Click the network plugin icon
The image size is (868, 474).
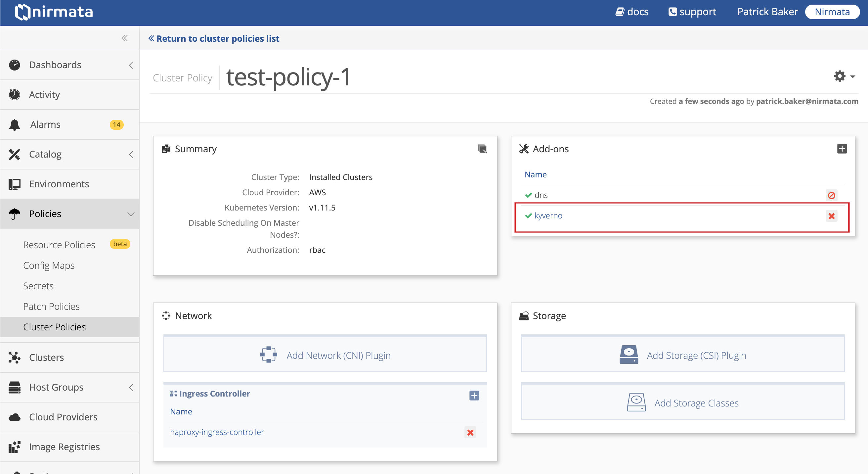pos(269,354)
